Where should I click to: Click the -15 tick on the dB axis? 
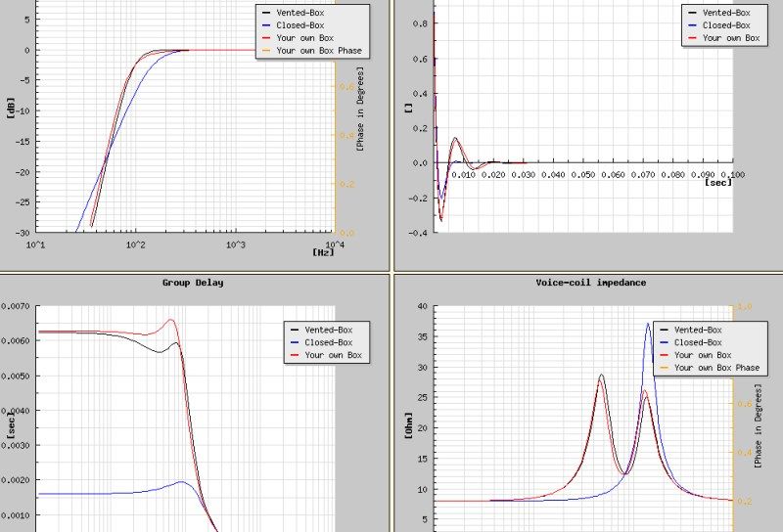pos(23,142)
